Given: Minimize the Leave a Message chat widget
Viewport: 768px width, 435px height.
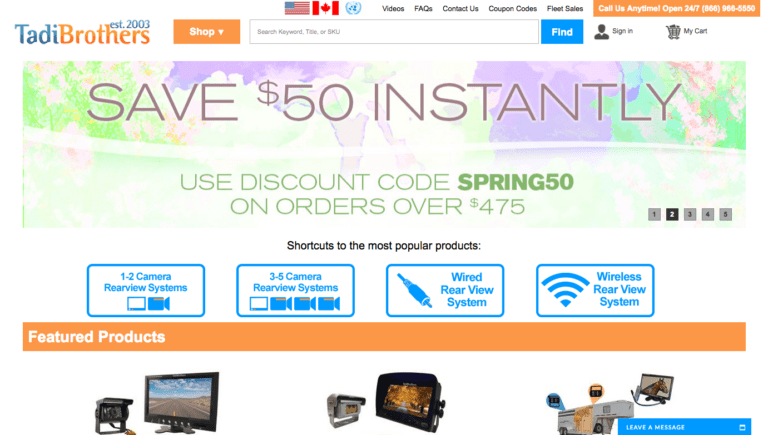Looking at the screenshot, I should (742, 427).
